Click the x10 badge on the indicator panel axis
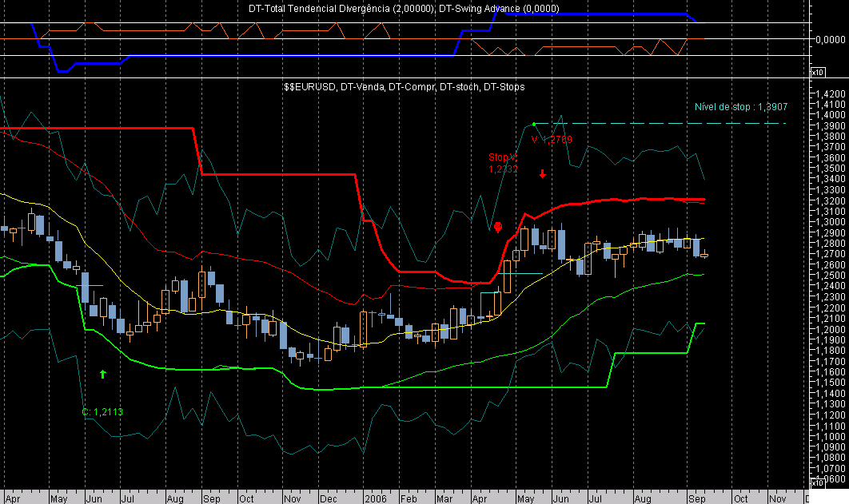This screenshot has width=849, height=504. (x=818, y=72)
